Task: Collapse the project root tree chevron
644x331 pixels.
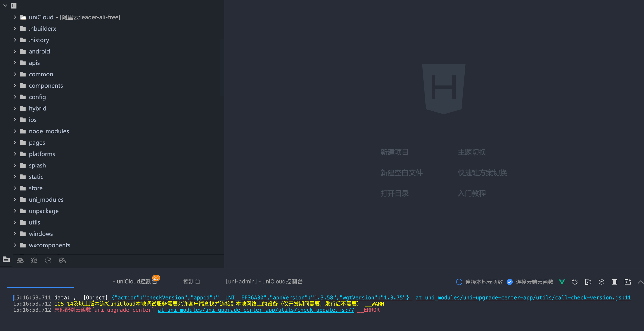Action: pos(5,5)
